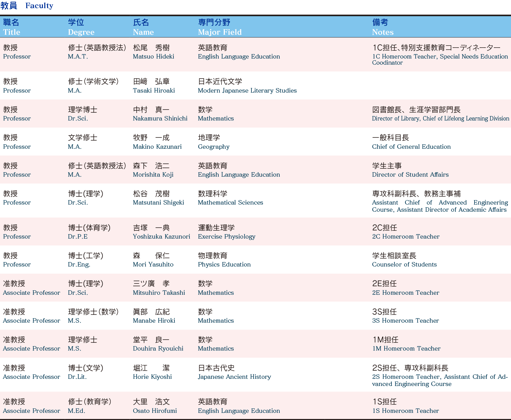Click '1M Homeroom Teacher' note
Viewport: 511px width, 420px height.
(x=406, y=349)
